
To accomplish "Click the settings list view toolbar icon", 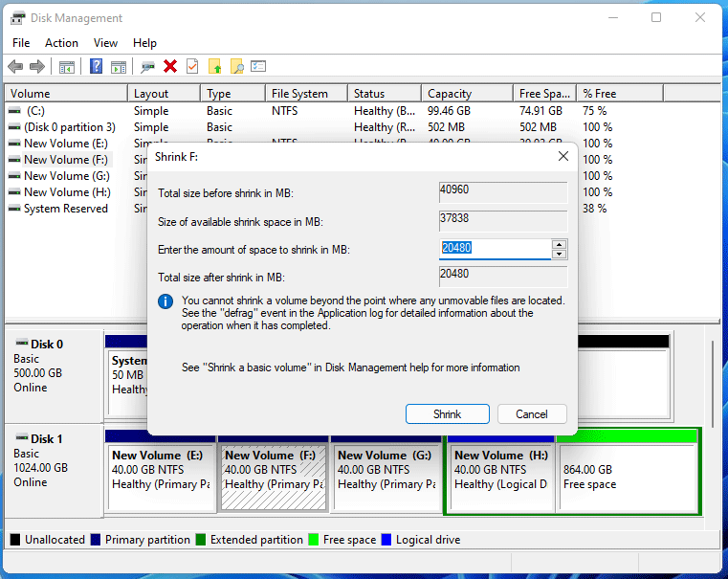I will (258, 66).
